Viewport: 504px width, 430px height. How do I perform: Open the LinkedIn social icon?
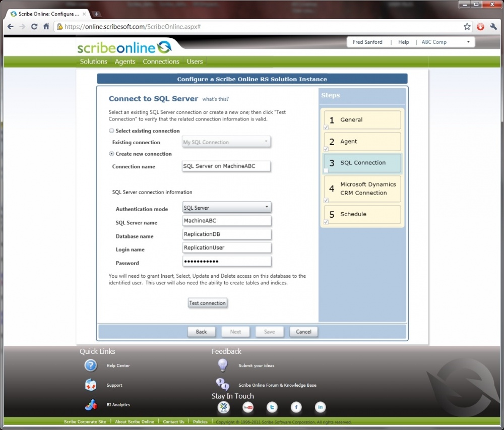pos(320,407)
